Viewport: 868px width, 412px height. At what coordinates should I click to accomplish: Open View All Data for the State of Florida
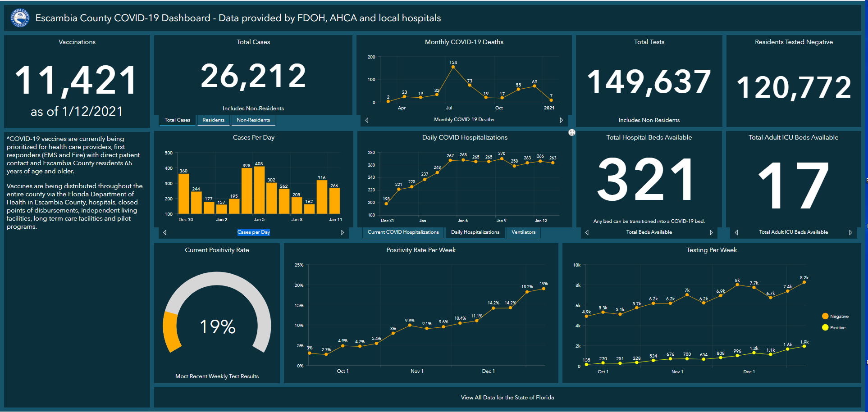point(507,398)
